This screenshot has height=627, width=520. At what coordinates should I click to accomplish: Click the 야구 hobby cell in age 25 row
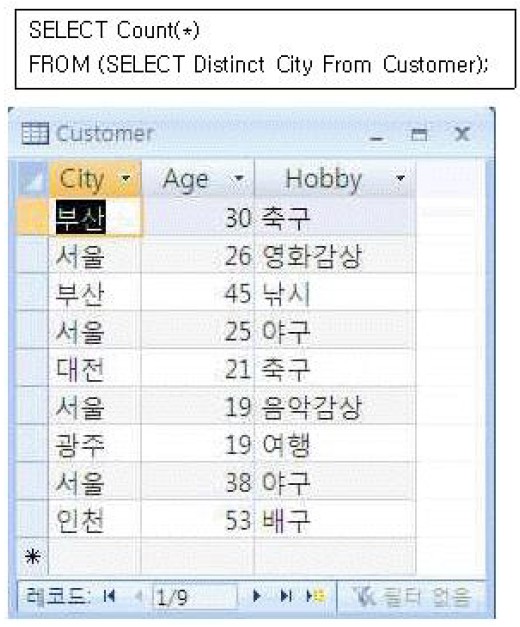point(335,331)
